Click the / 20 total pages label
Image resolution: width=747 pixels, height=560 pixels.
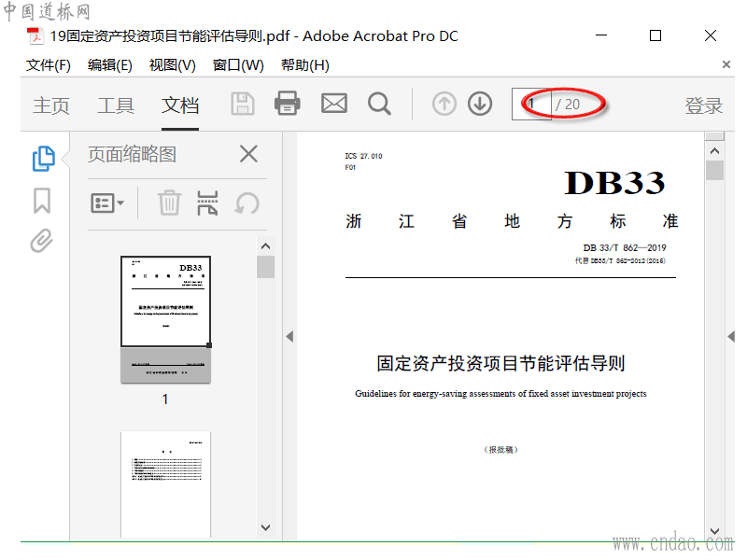568,105
